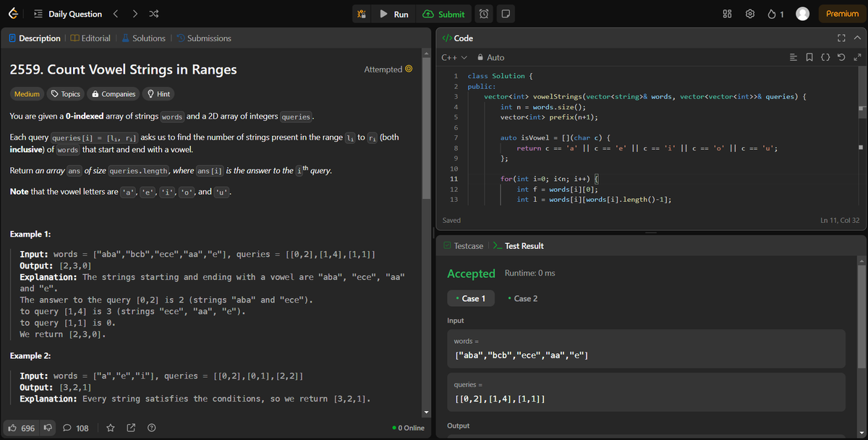Open notes using the sticky note icon
Image resolution: width=868 pixels, height=440 pixels.
(x=506, y=13)
